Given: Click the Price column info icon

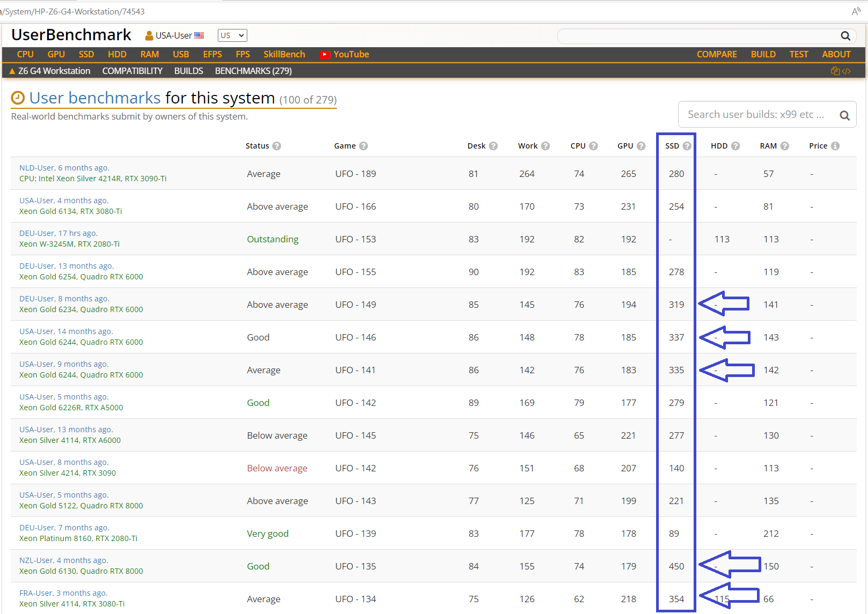Looking at the screenshot, I should coord(835,146).
